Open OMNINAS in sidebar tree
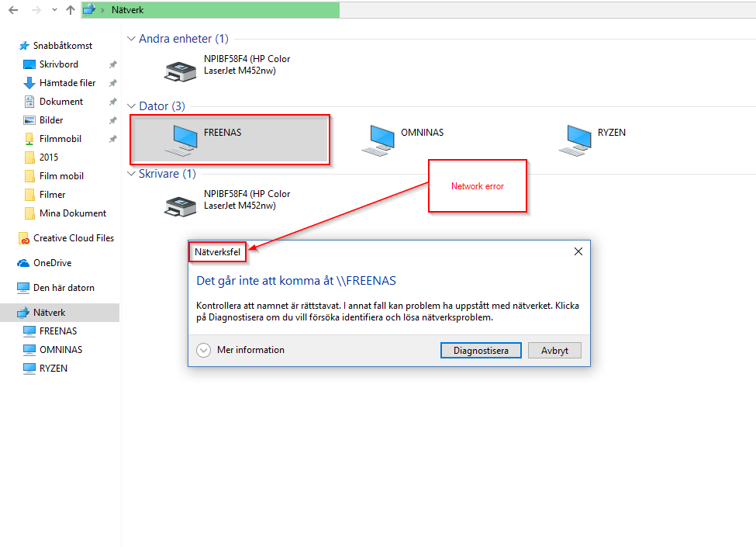This screenshot has width=756, height=547. pos(60,350)
